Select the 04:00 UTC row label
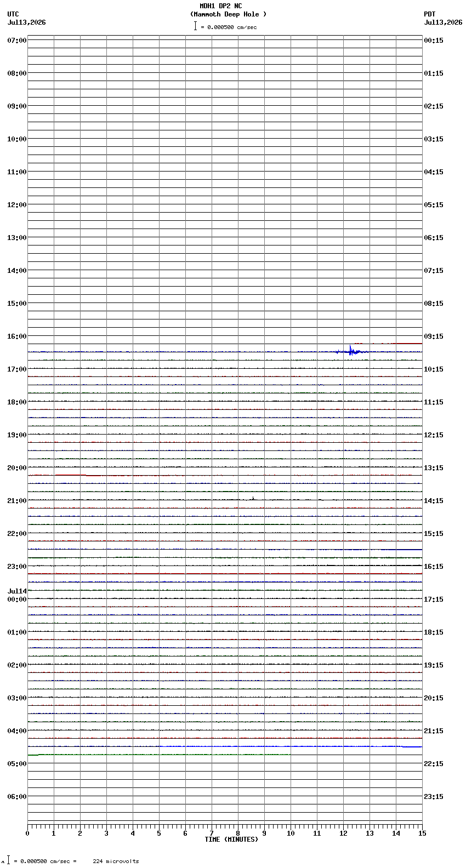The height and width of the screenshot is (868, 466). pos(17,731)
